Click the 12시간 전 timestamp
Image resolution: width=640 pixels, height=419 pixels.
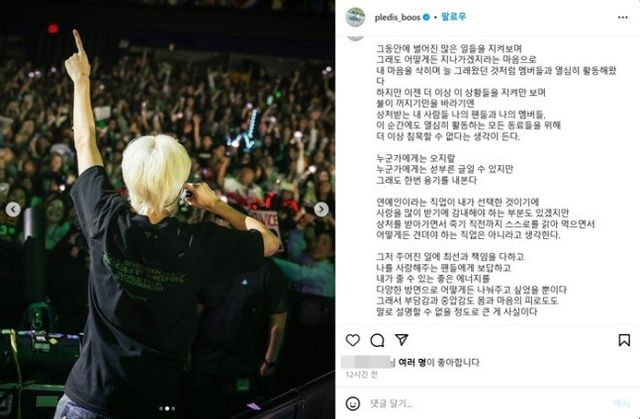pos(362,374)
